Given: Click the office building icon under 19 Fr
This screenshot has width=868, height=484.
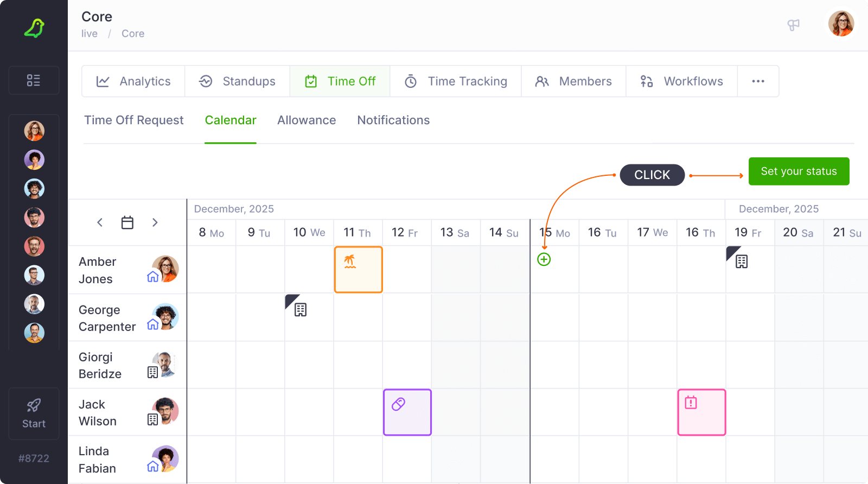Looking at the screenshot, I should pos(741,262).
